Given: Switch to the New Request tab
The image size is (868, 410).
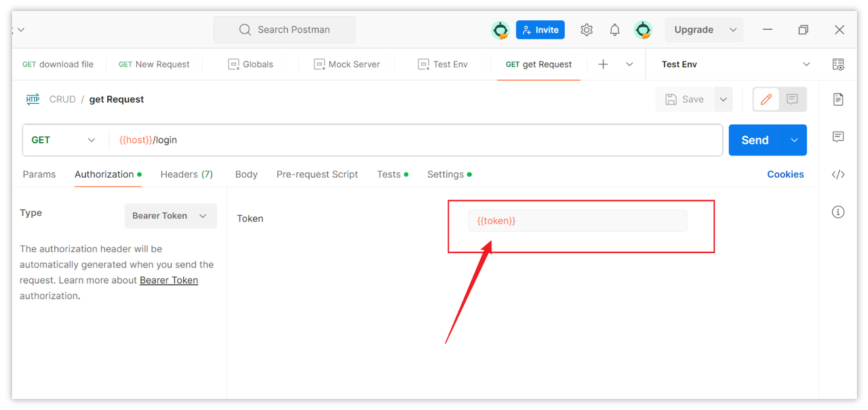Looking at the screenshot, I should click(x=154, y=64).
